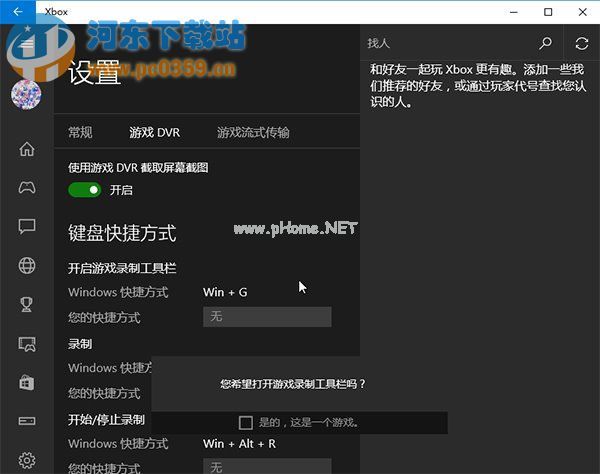Click the Win + G shortcut text

225,292
